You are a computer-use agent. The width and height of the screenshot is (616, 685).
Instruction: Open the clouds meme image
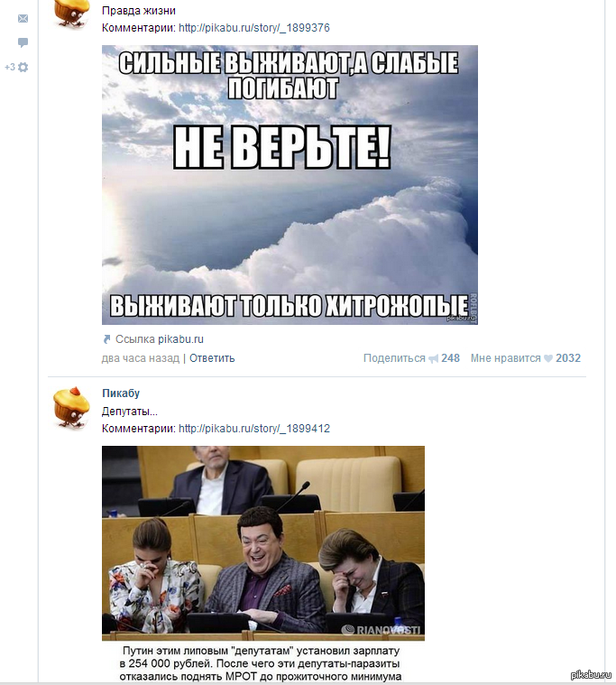tap(290, 185)
